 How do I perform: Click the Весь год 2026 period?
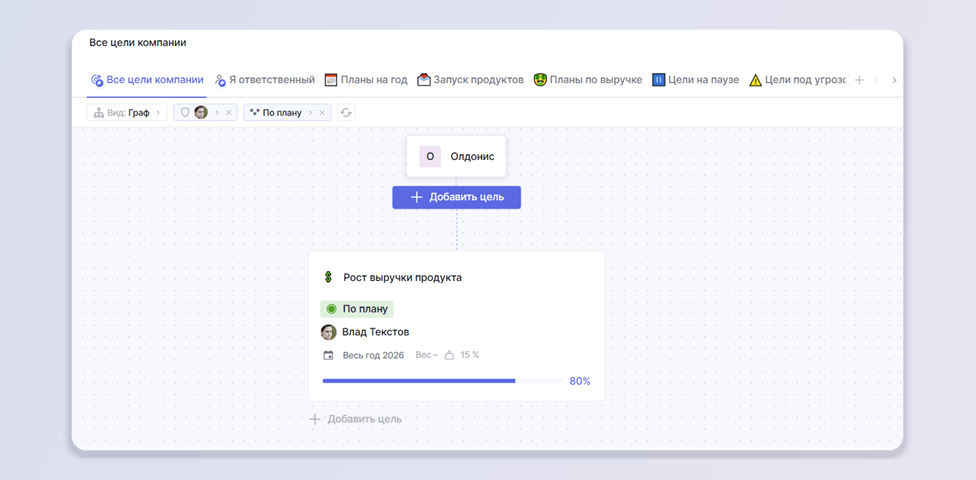point(373,355)
